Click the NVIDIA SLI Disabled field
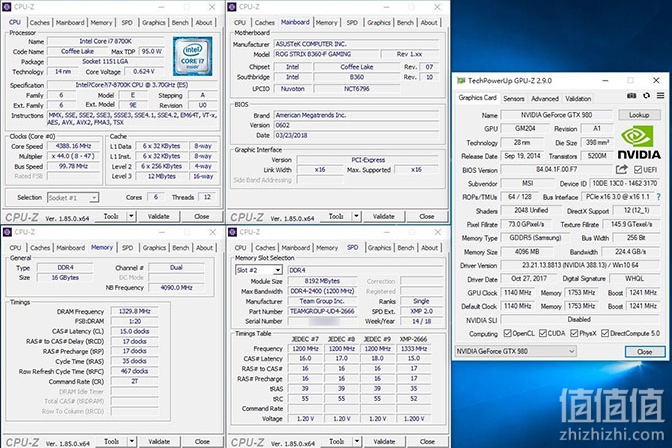The image size is (672, 448). pos(580,320)
